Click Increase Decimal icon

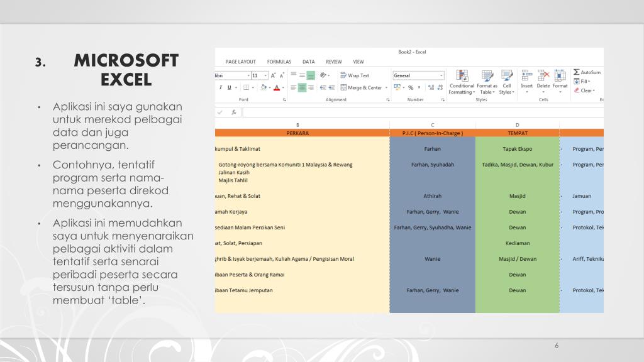431,87
